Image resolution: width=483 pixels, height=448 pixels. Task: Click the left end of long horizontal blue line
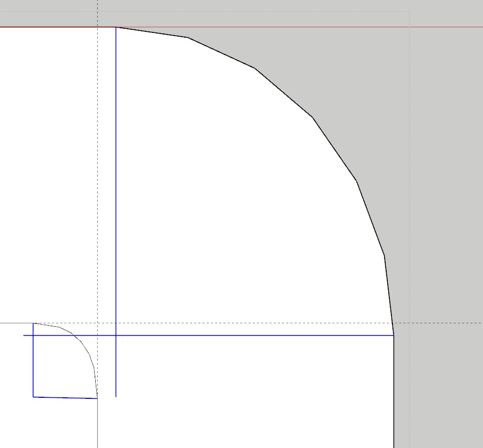tap(24, 335)
